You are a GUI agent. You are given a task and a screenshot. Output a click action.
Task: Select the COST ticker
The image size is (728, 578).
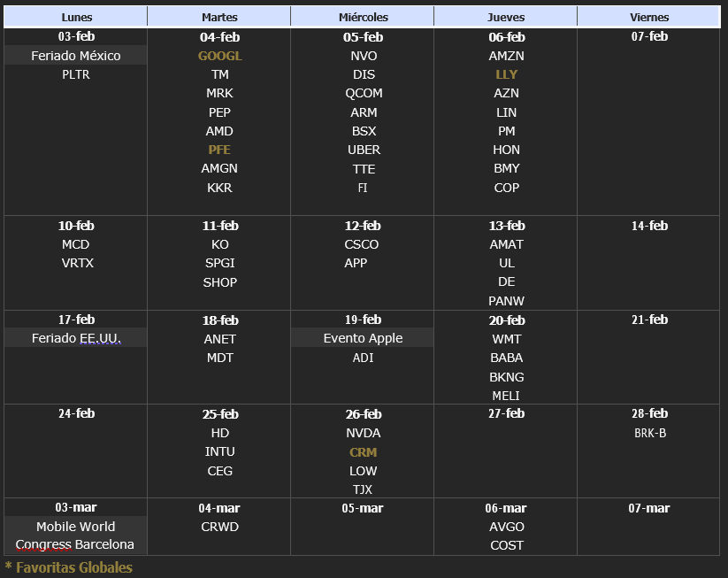point(507,545)
